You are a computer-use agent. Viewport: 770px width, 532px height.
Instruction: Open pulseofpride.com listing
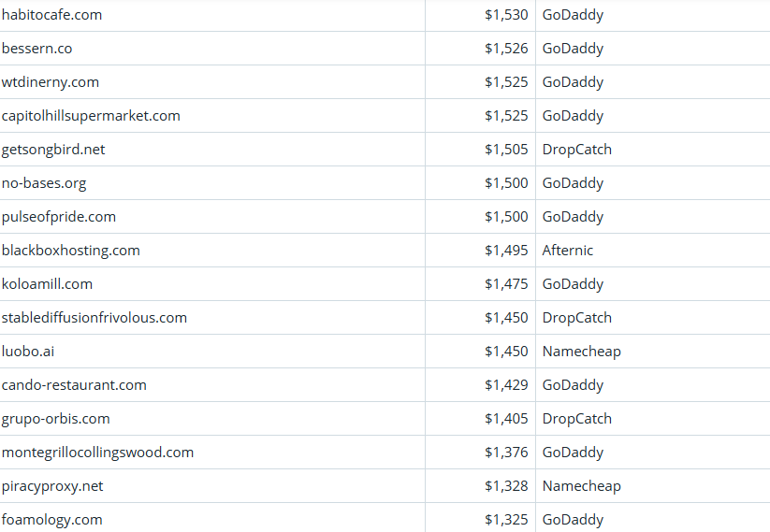(x=59, y=217)
